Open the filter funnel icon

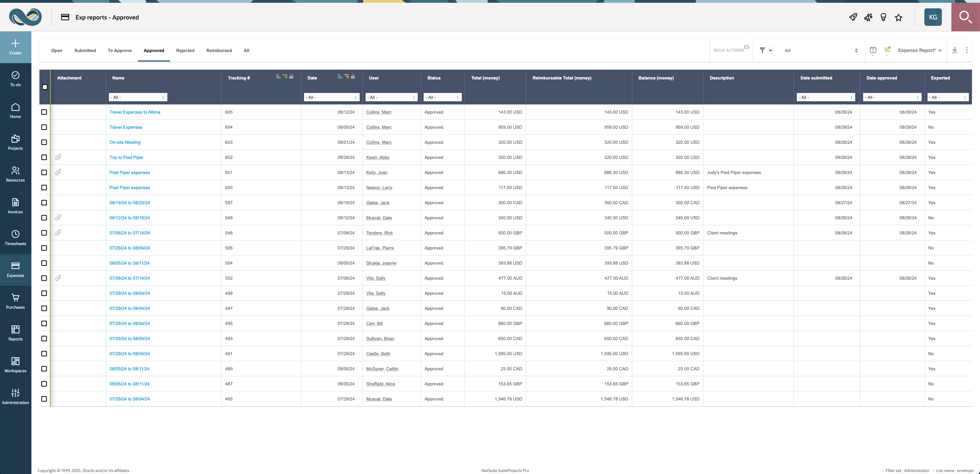coord(762,50)
